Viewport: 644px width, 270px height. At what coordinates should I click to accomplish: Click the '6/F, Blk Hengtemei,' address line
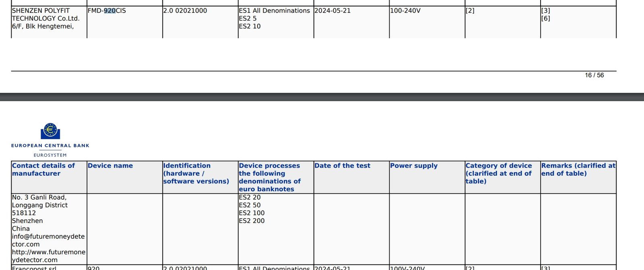click(x=43, y=27)
